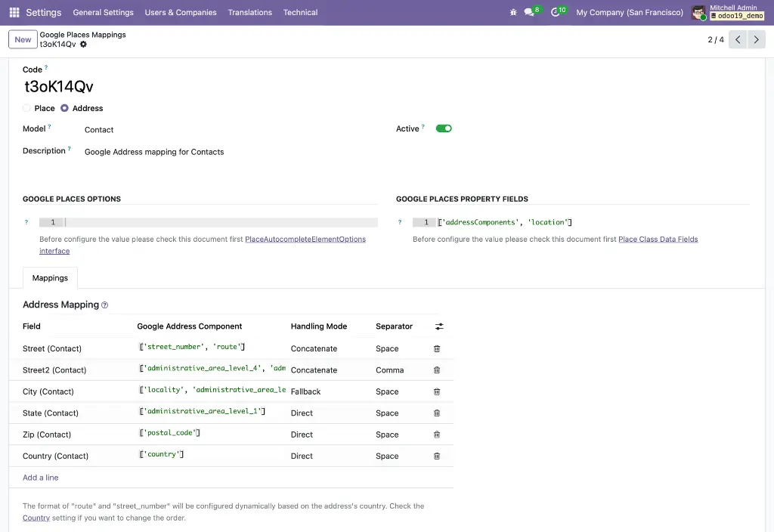This screenshot has width=774, height=532.
Task: Click the New button
Action: click(x=23, y=39)
